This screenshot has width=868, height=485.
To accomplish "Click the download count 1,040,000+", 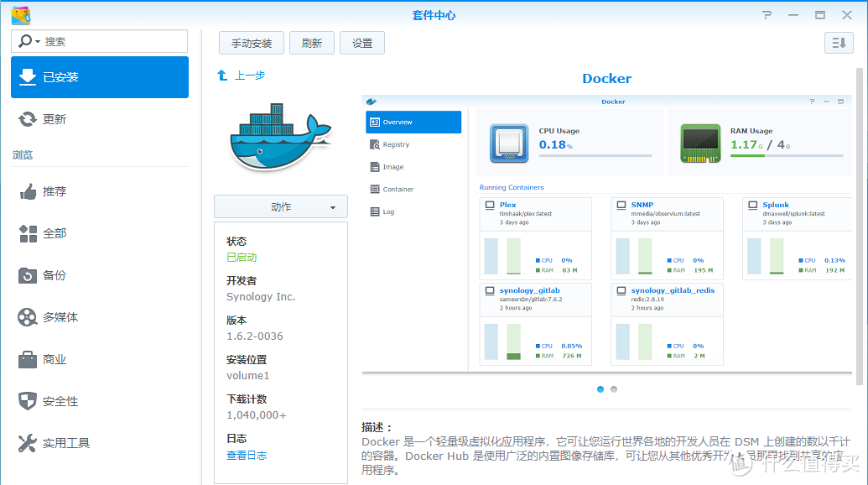I will [x=257, y=415].
